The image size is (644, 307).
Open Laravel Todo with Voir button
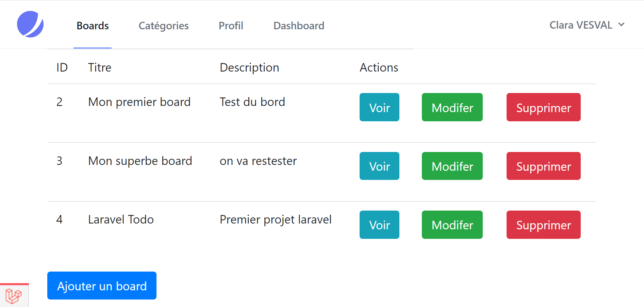coord(379,225)
